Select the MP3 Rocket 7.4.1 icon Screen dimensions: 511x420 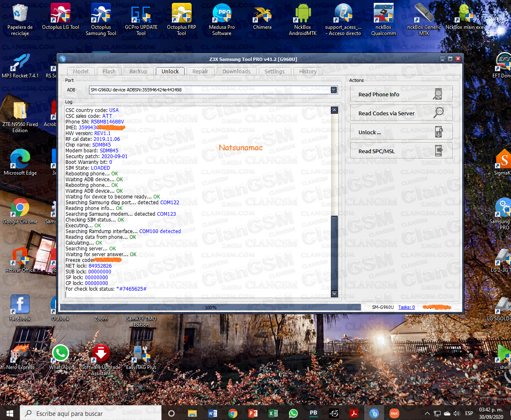pyautogui.click(x=20, y=65)
